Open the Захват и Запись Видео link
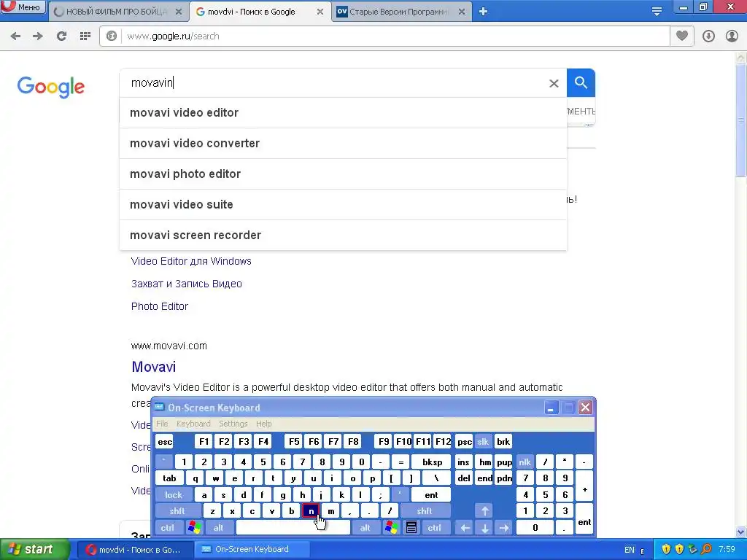747x560 pixels. (x=186, y=284)
